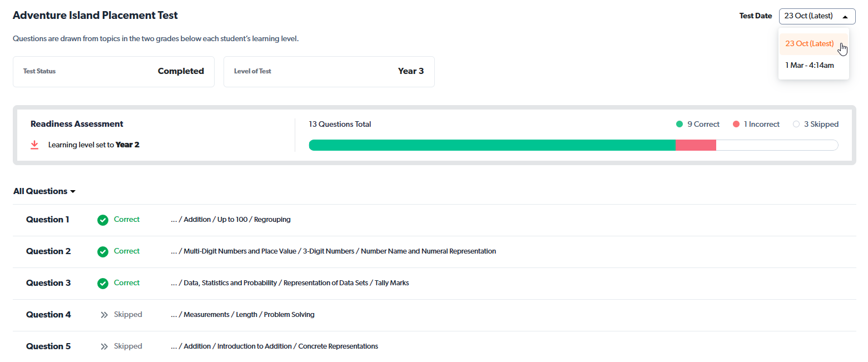Choose the 1 Mar - 4:14am test date
The width and height of the screenshot is (868, 362).
[809, 66]
